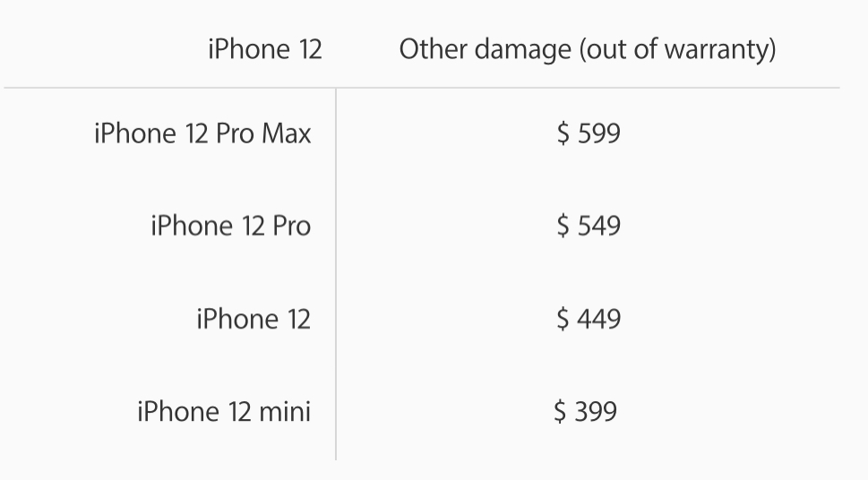Click the word "Other" in the column header

(434, 49)
